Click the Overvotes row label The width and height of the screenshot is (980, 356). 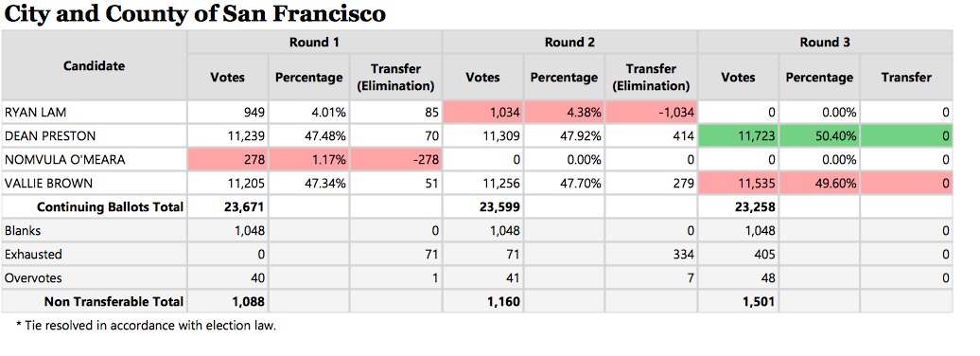tap(33, 278)
